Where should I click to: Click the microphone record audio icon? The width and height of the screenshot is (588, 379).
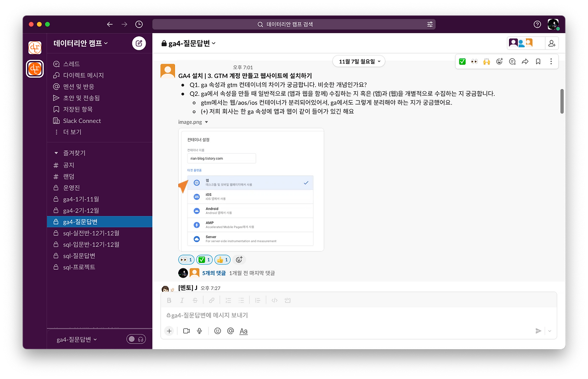click(x=199, y=331)
